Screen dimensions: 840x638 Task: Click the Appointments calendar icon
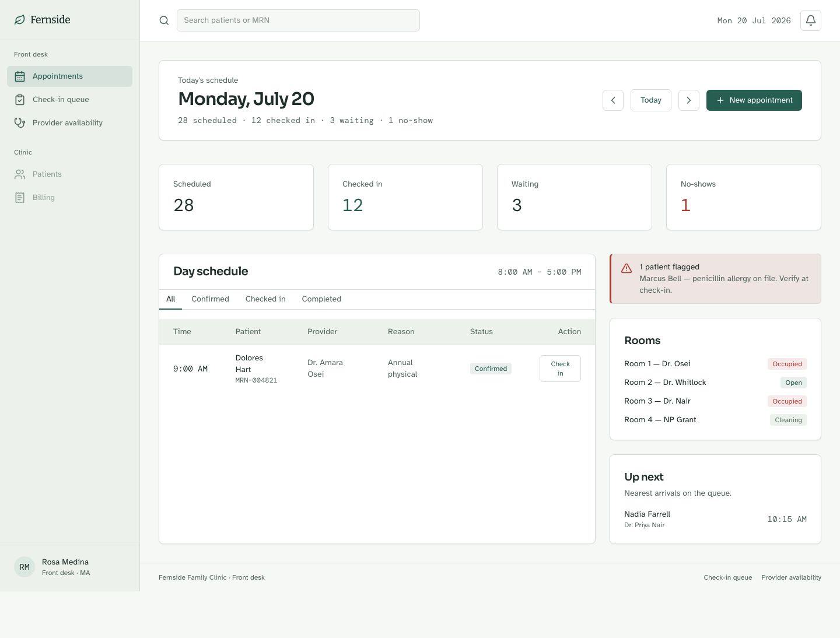pyautogui.click(x=20, y=76)
